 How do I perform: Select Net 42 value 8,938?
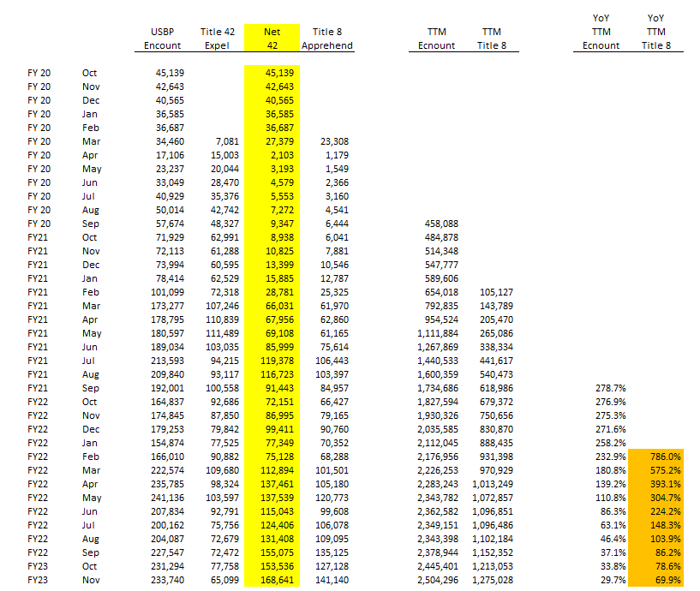click(x=282, y=237)
